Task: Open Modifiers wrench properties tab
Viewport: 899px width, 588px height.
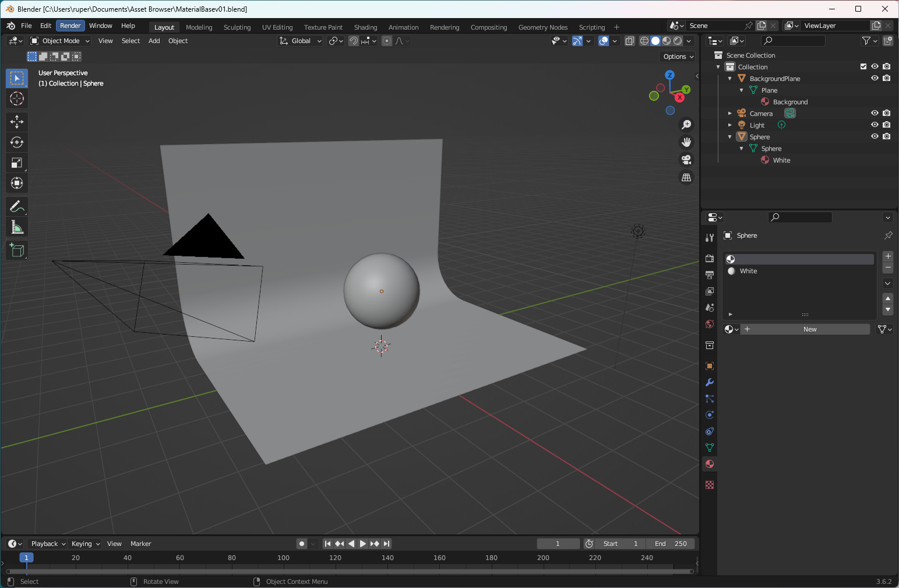Action: click(710, 382)
